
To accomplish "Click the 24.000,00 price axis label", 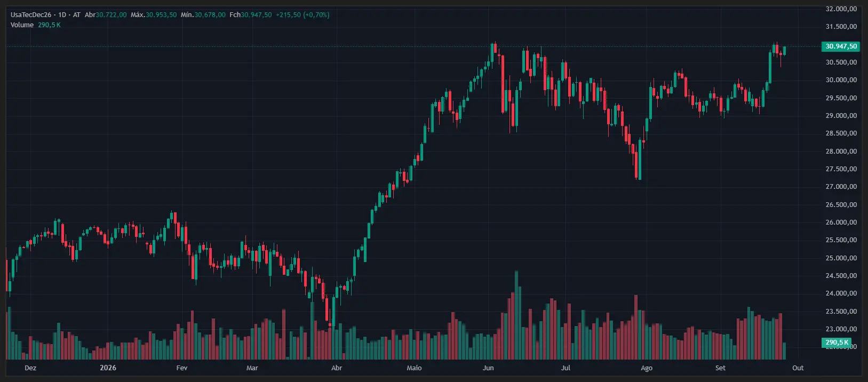I will pyautogui.click(x=841, y=293).
